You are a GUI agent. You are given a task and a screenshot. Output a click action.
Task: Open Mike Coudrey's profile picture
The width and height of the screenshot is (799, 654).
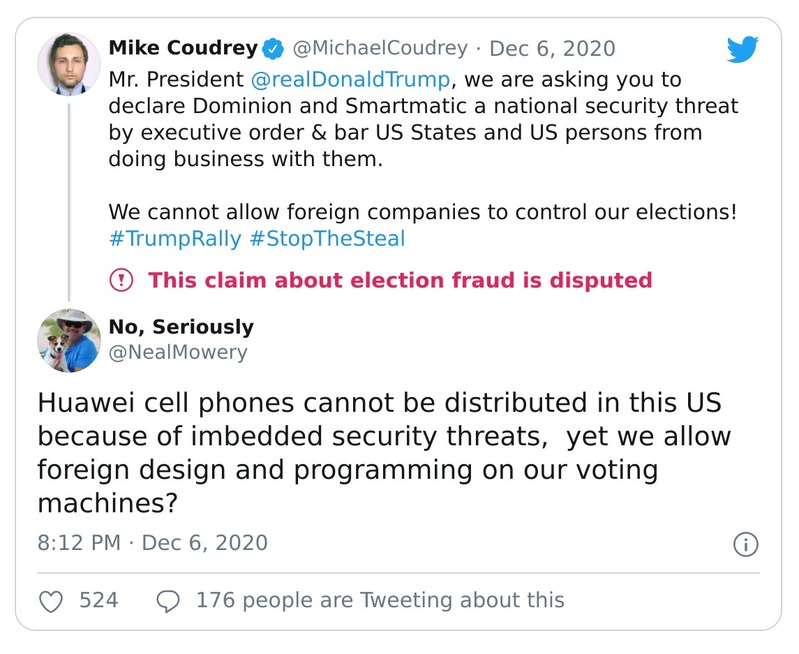[69, 64]
